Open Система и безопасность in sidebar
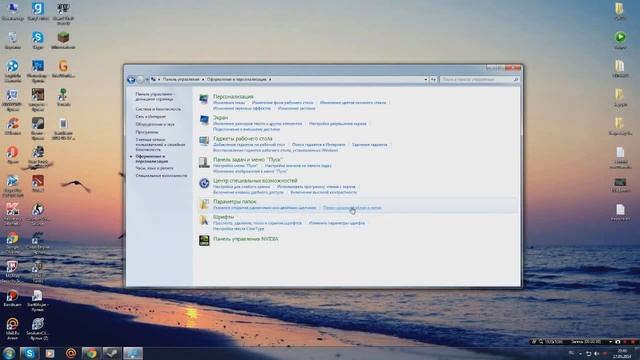Image resolution: width=640 pixels, height=360 pixels. point(158,109)
